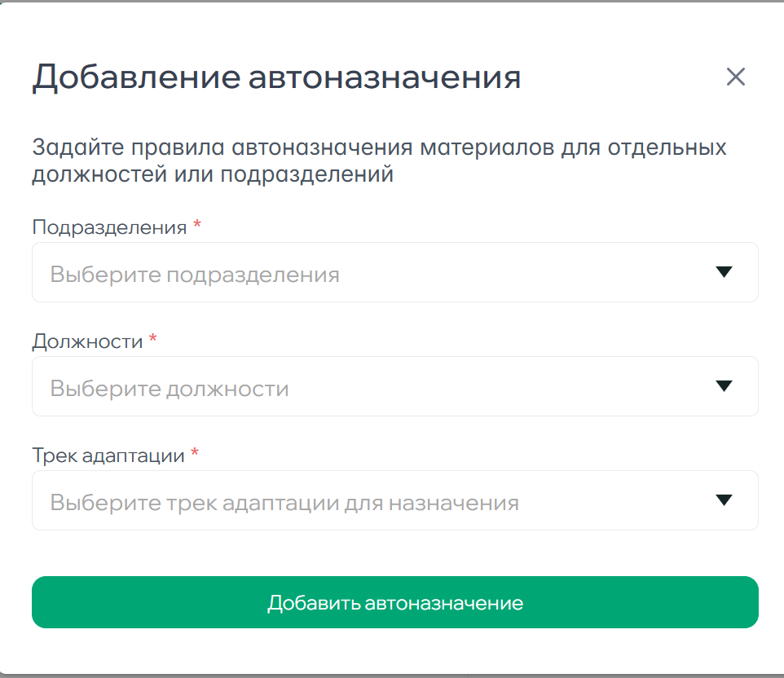This screenshot has width=784, height=678.
Task: Open the Выберите трек адаптации для назначения dropdown
Action: point(367,501)
